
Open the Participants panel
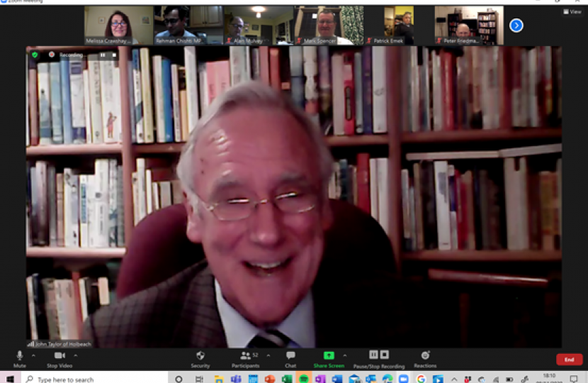pos(247,356)
